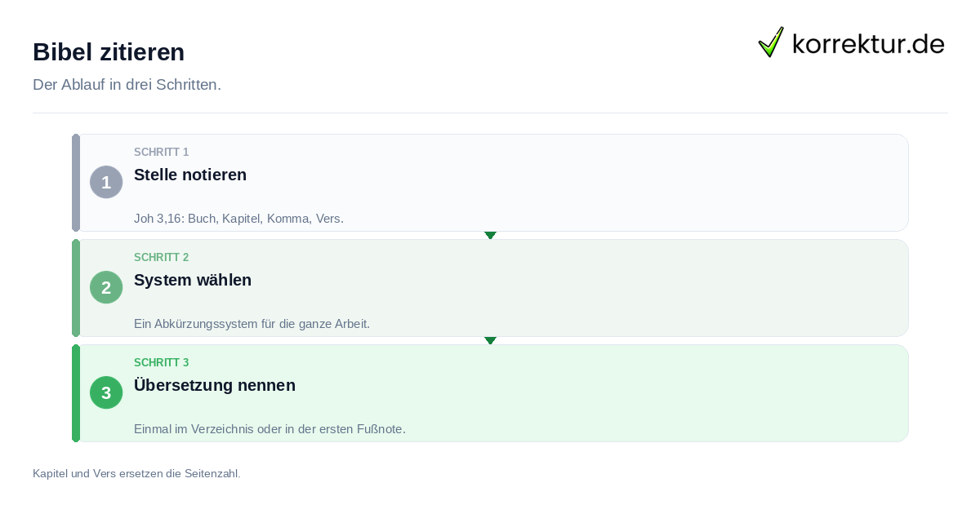Click the dark green accent bar of step 3
This screenshot has height=514, width=980.
pos(76,393)
